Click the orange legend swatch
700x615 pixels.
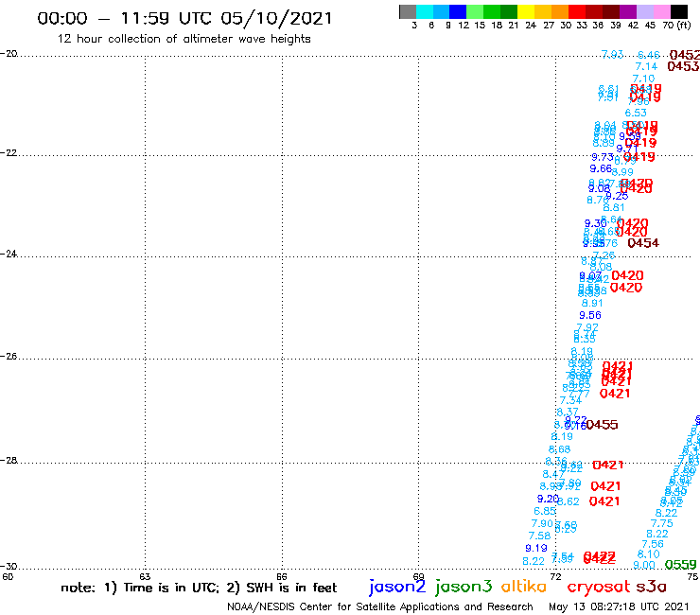560,11
